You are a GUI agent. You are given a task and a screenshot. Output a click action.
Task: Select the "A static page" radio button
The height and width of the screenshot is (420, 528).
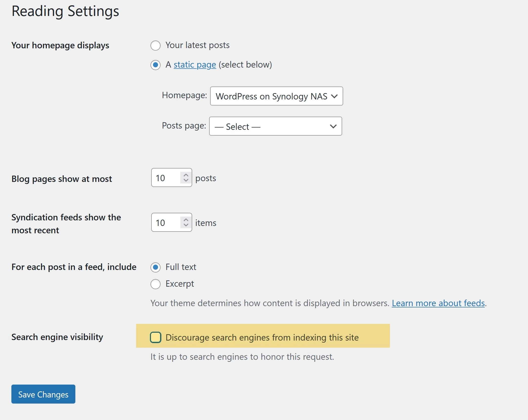156,65
